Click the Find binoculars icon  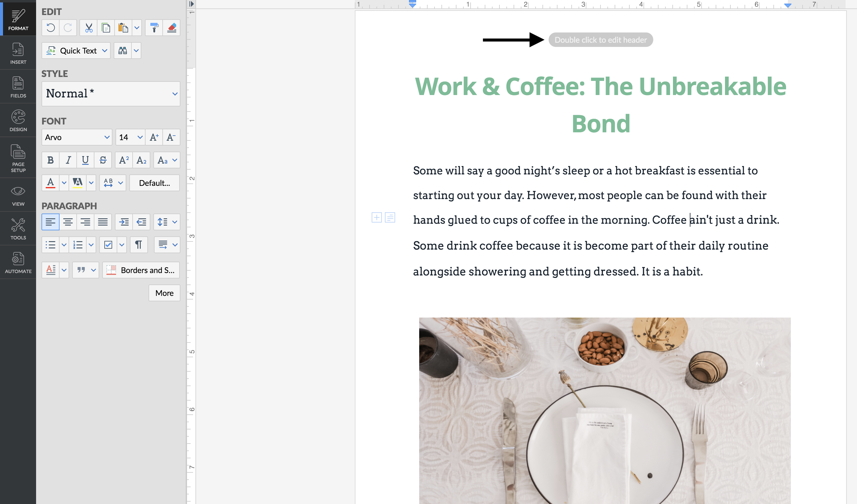(122, 51)
